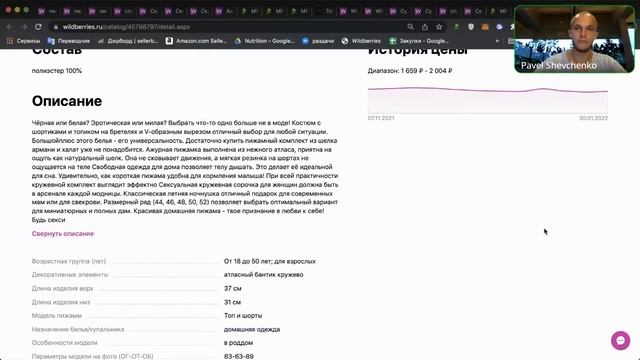Click the label 'Модель пижамы'
The height and width of the screenshot is (360, 640).
tap(57, 316)
